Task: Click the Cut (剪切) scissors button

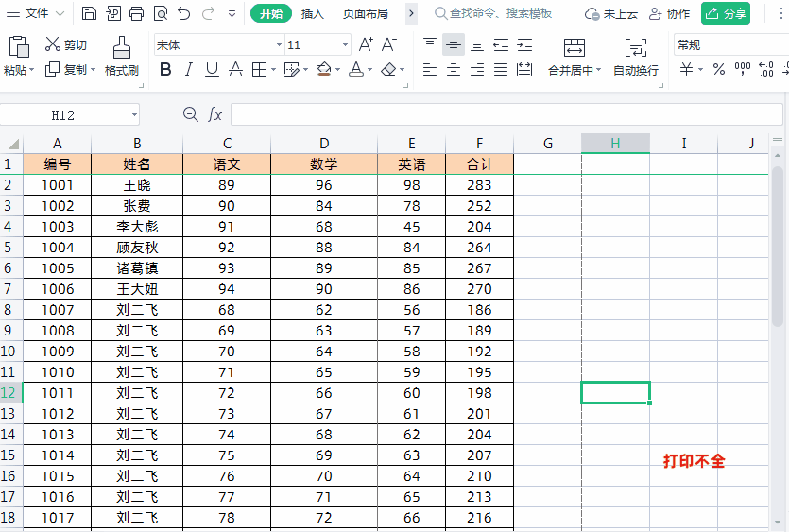Action: (65, 44)
